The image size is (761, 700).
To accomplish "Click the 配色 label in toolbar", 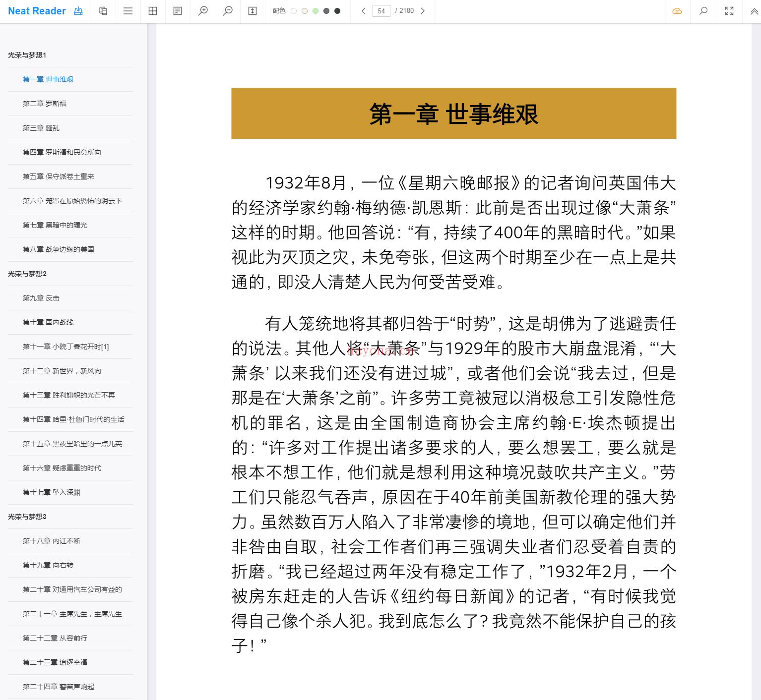I will click(x=279, y=11).
